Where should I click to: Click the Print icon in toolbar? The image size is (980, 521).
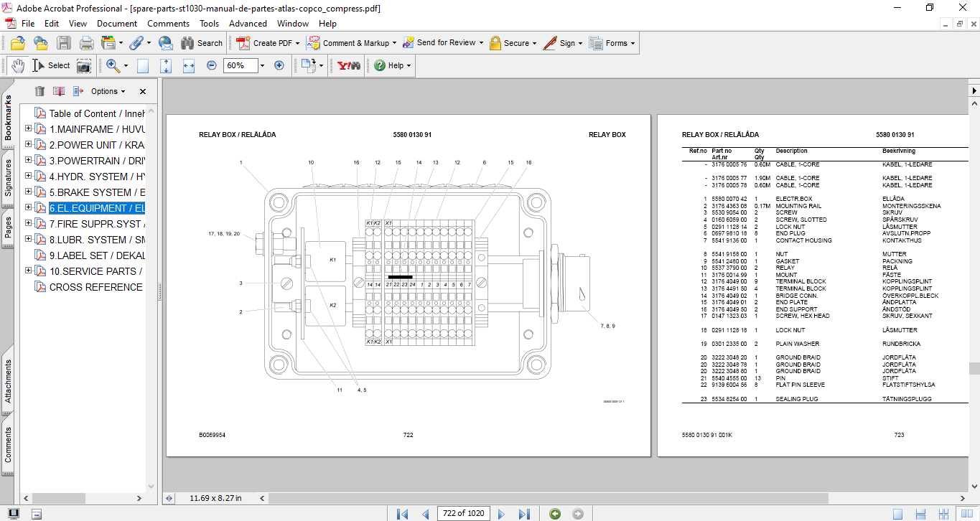coord(86,43)
